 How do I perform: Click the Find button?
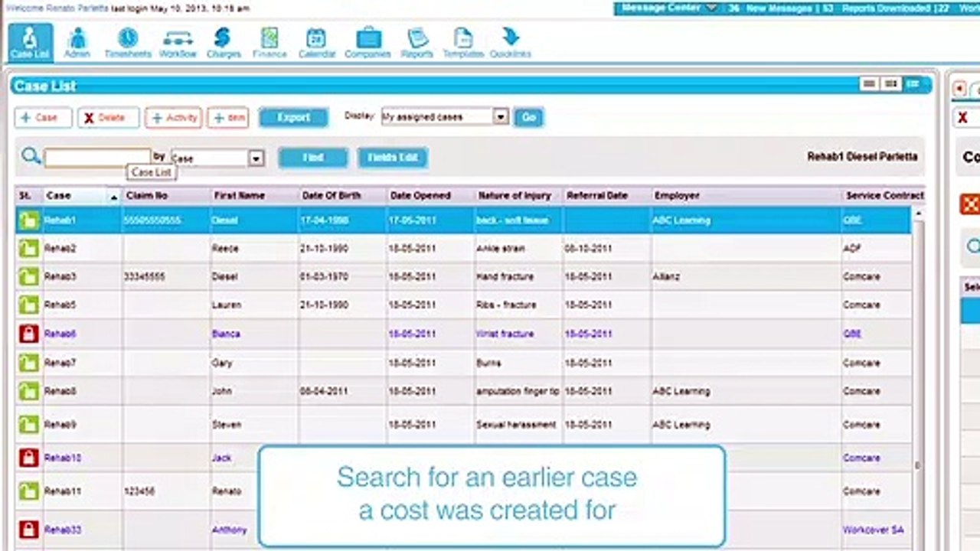point(313,157)
